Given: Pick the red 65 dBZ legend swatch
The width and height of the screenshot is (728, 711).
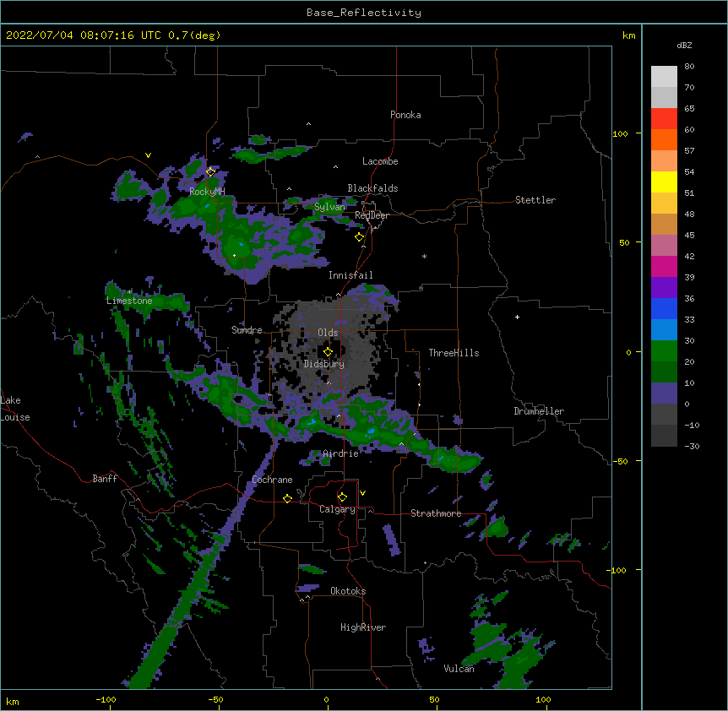Looking at the screenshot, I should tap(664, 119).
